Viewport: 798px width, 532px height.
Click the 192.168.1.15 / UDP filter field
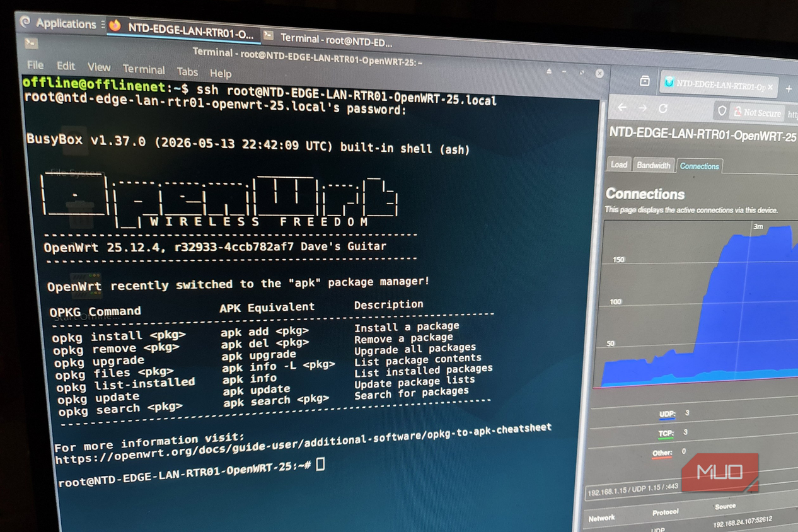tap(633, 489)
